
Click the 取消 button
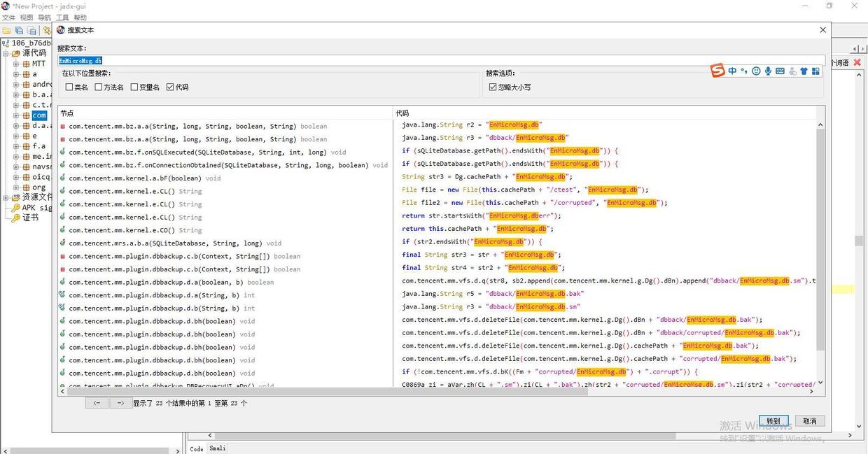810,421
